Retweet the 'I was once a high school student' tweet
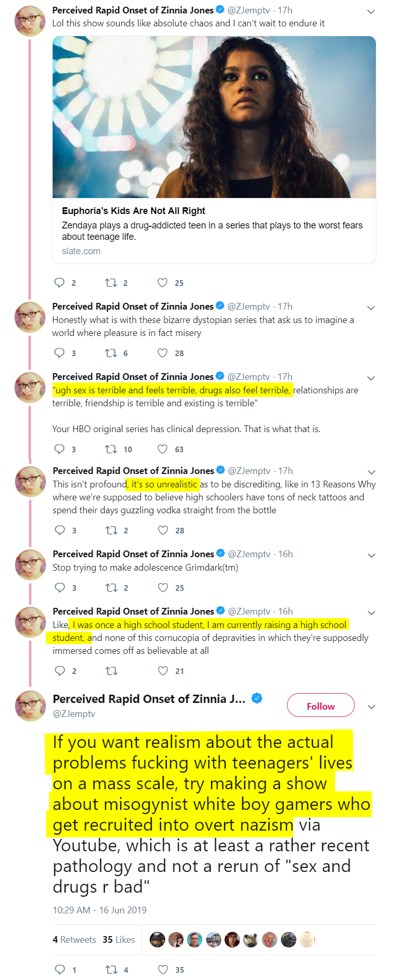 pos(111,670)
